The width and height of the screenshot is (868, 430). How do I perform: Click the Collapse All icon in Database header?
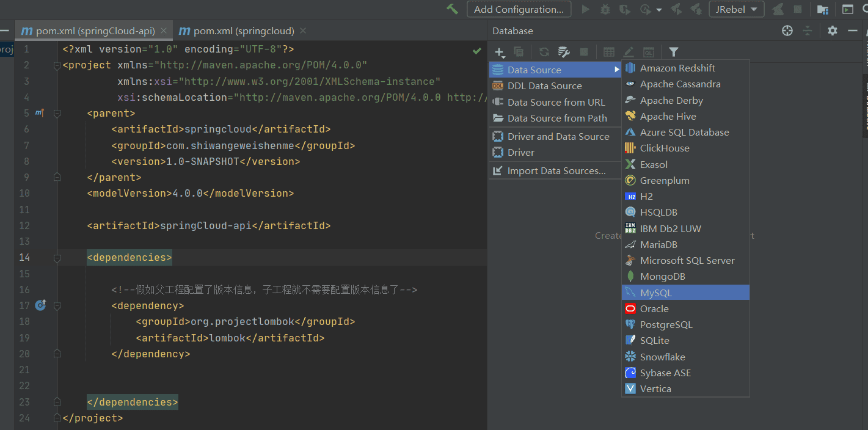[x=808, y=31]
